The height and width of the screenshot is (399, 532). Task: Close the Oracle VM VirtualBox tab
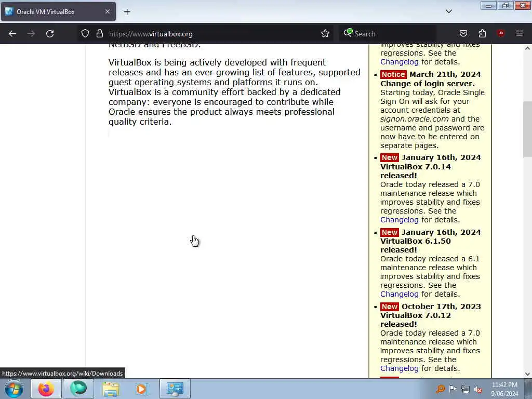click(x=107, y=11)
